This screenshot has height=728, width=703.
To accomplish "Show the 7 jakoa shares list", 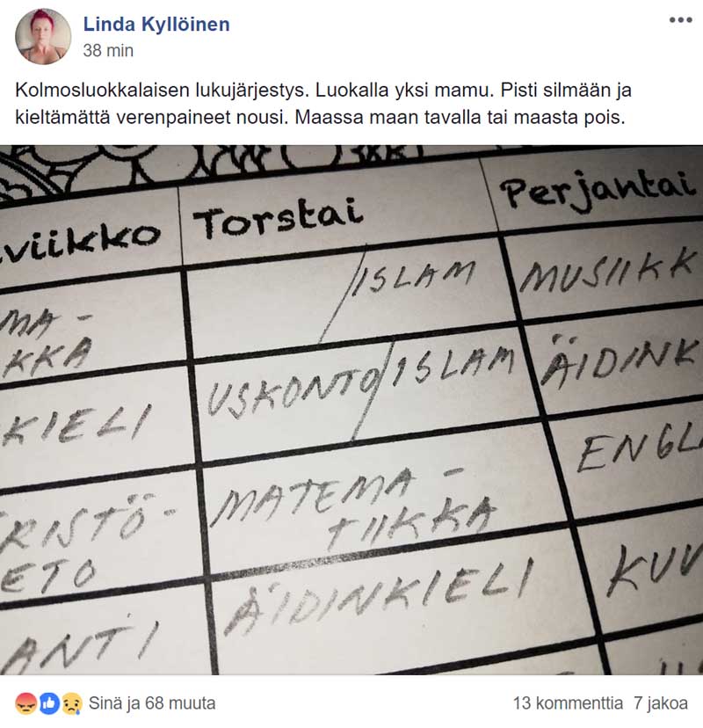I will pos(661,703).
